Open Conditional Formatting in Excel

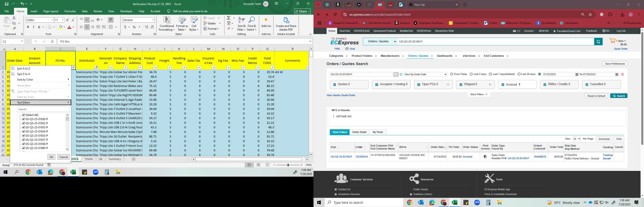click(x=167, y=24)
